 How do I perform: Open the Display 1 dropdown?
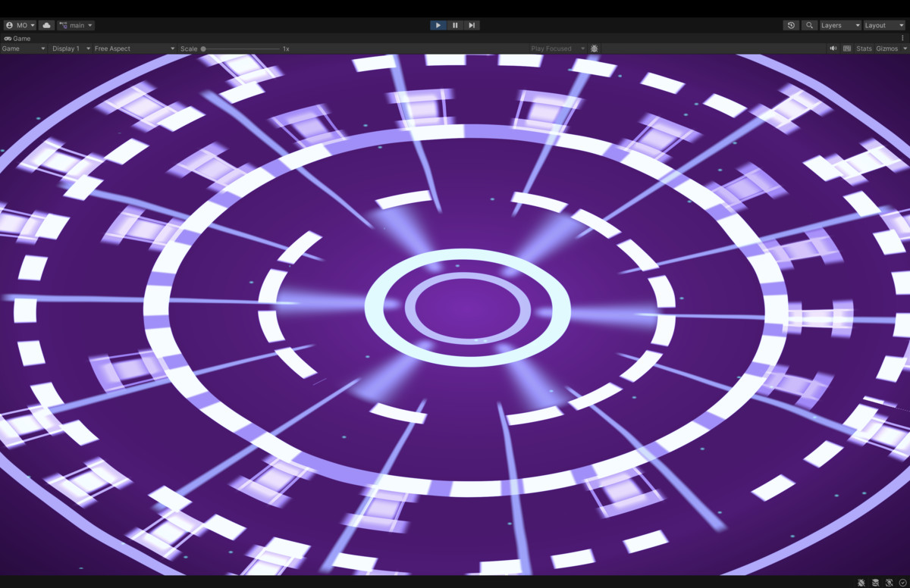coord(71,48)
